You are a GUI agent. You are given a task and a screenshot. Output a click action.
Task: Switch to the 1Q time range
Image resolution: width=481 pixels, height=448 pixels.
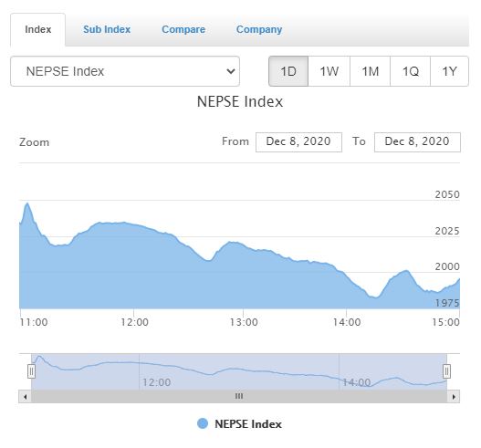pyautogui.click(x=410, y=71)
